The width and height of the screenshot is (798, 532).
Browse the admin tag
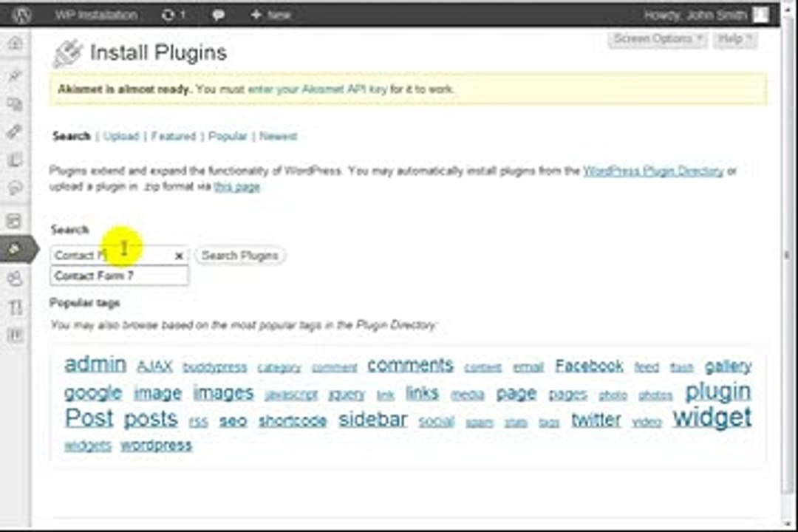point(95,364)
